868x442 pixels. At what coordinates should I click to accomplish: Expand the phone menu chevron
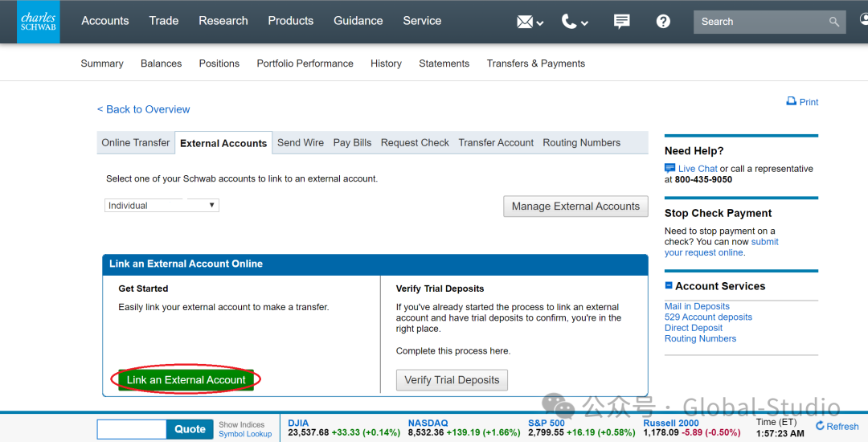click(x=584, y=23)
